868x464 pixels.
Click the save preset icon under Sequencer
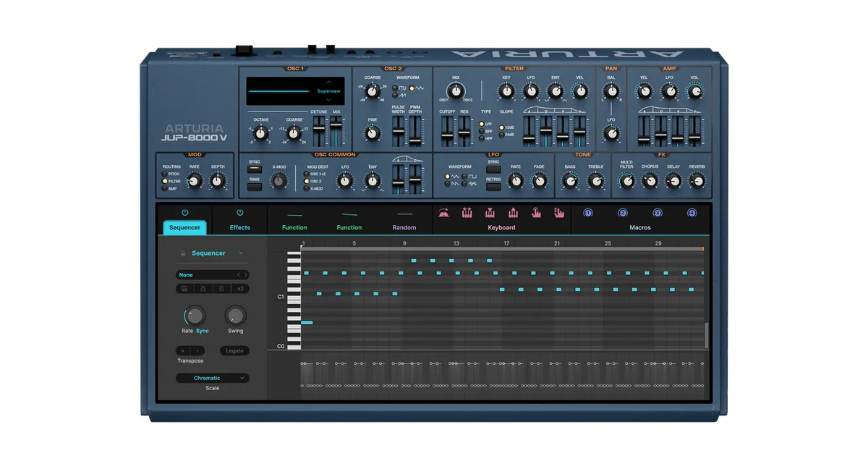[184, 289]
